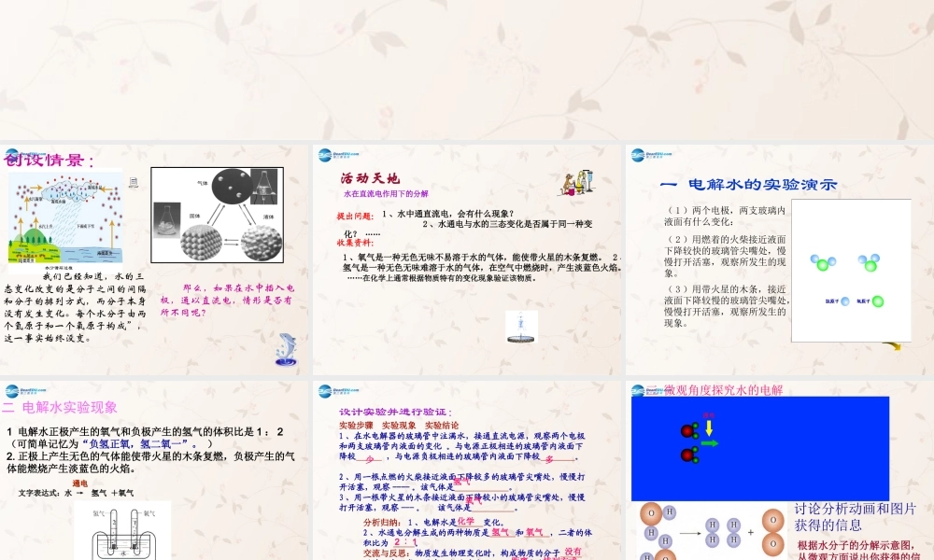This screenshot has height=560, width=934.
Task: Click the water cycle diagram image
Action: coord(65,217)
